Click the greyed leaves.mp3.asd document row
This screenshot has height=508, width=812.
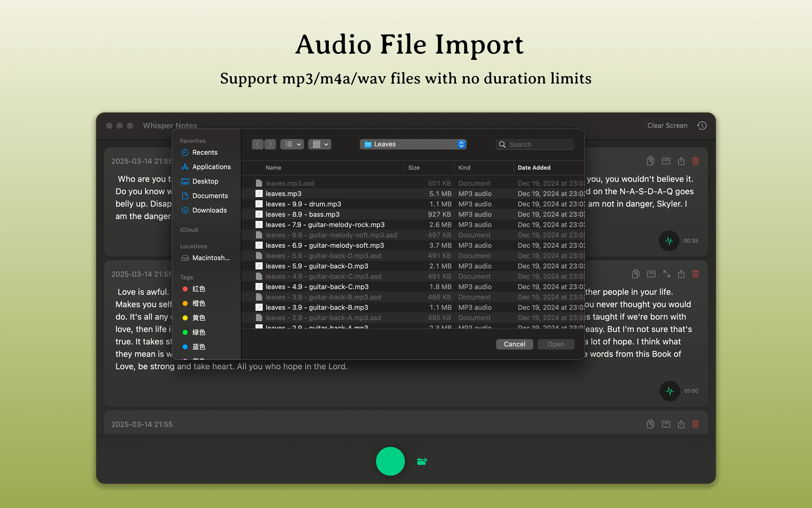point(413,183)
